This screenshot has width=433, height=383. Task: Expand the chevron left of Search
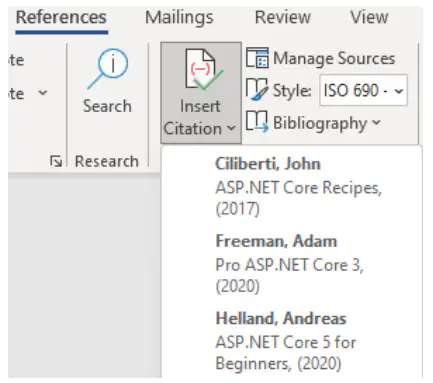[43, 92]
